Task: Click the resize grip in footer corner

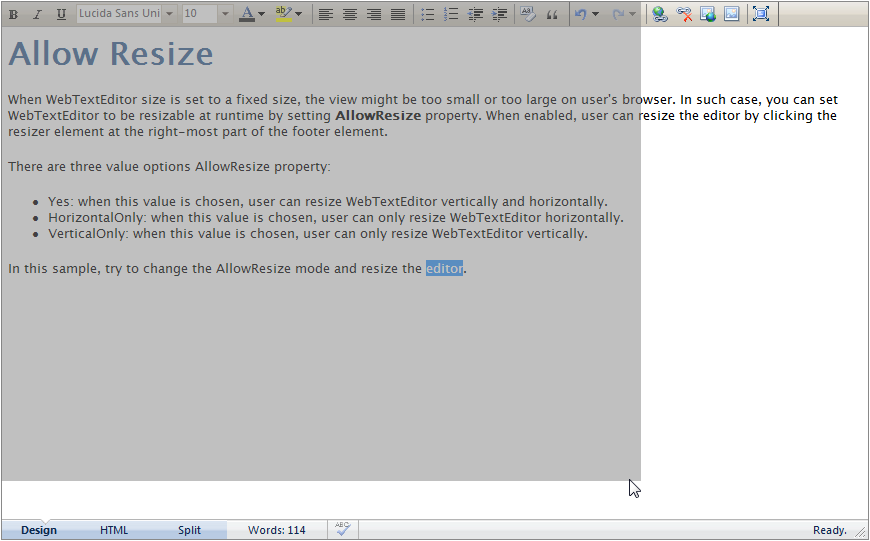Action: click(860, 532)
